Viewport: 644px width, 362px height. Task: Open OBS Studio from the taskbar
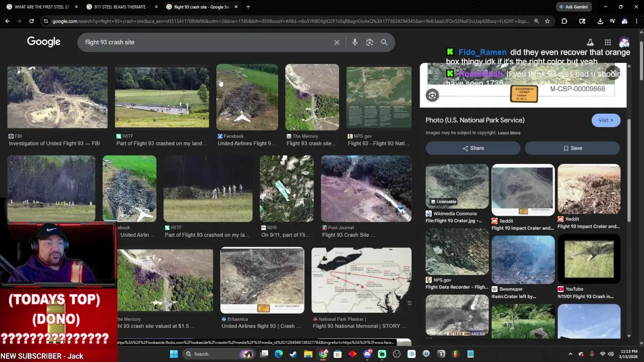[396, 354]
